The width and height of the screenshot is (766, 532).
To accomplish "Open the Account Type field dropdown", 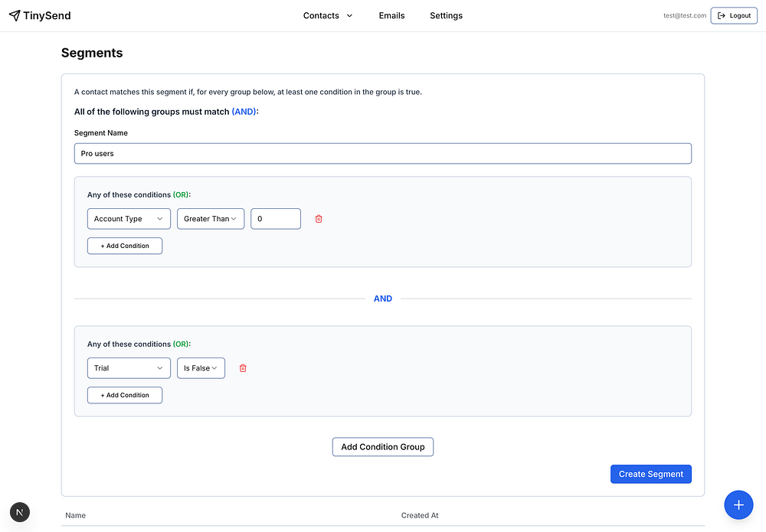I will coord(129,219).
